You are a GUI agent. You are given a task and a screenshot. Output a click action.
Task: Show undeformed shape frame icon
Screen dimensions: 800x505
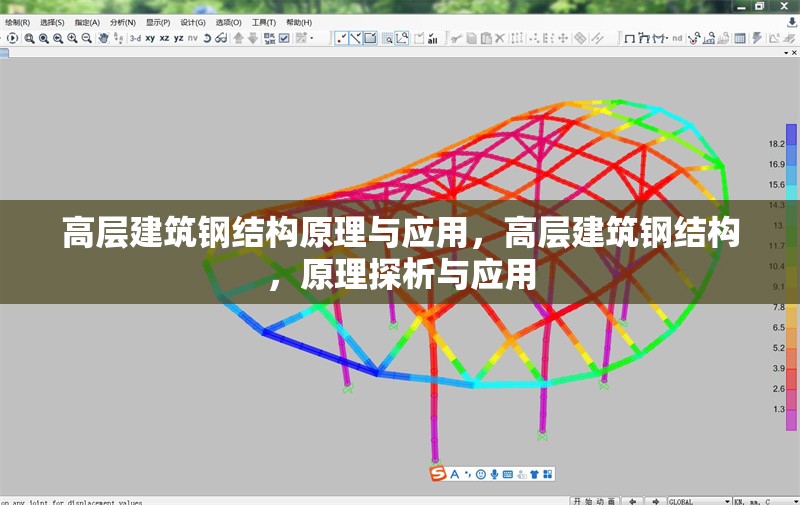point(630,38)
